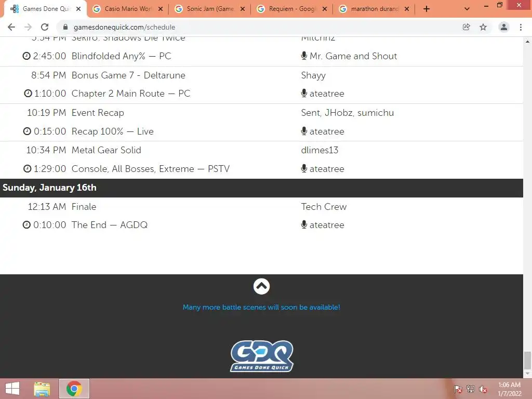Open a new tab with plus button
Screen dimensions: 532x399
click(427, 9)
